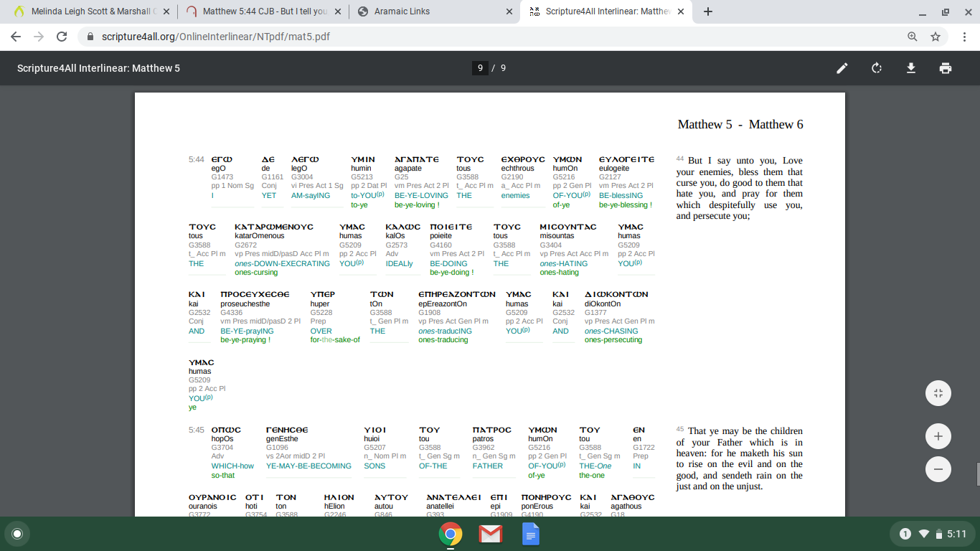Open Gmail from the shelf
The height and width of the screenshot is (551, 980).
[491, 534]
